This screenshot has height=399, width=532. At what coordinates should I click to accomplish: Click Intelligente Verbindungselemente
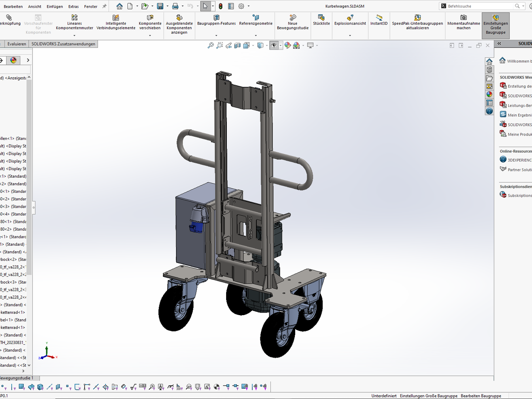[116, 23]
